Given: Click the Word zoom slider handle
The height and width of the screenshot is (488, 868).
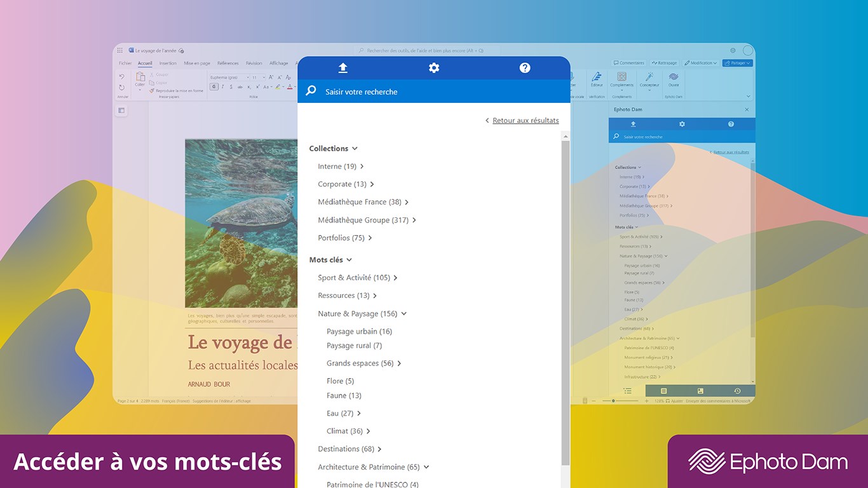Looking at the screenshot, I should coord(613,401).
